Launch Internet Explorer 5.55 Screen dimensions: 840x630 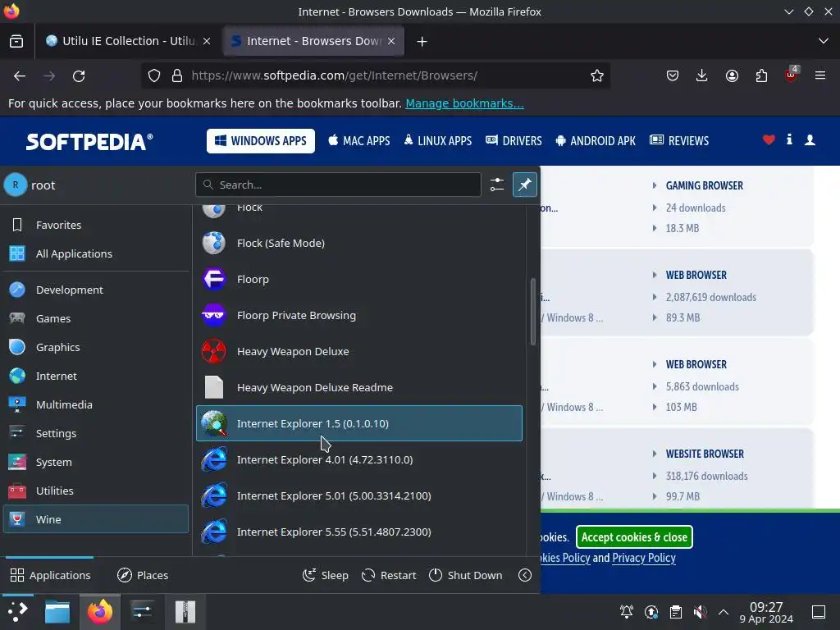click(x=359, y=532)
